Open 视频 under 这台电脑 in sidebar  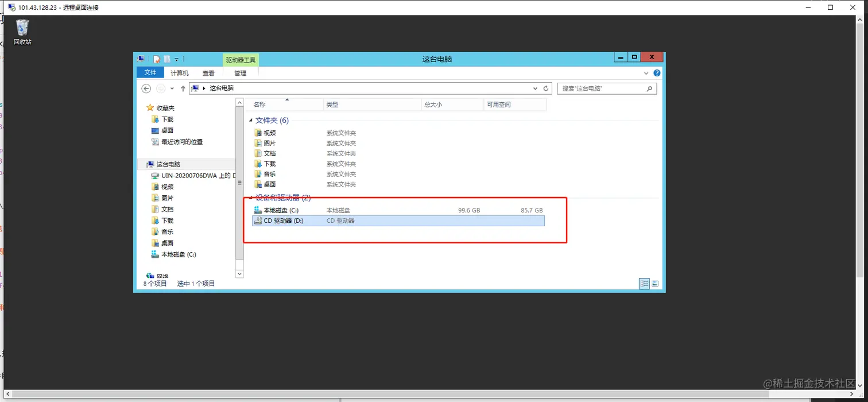point(167,187)
